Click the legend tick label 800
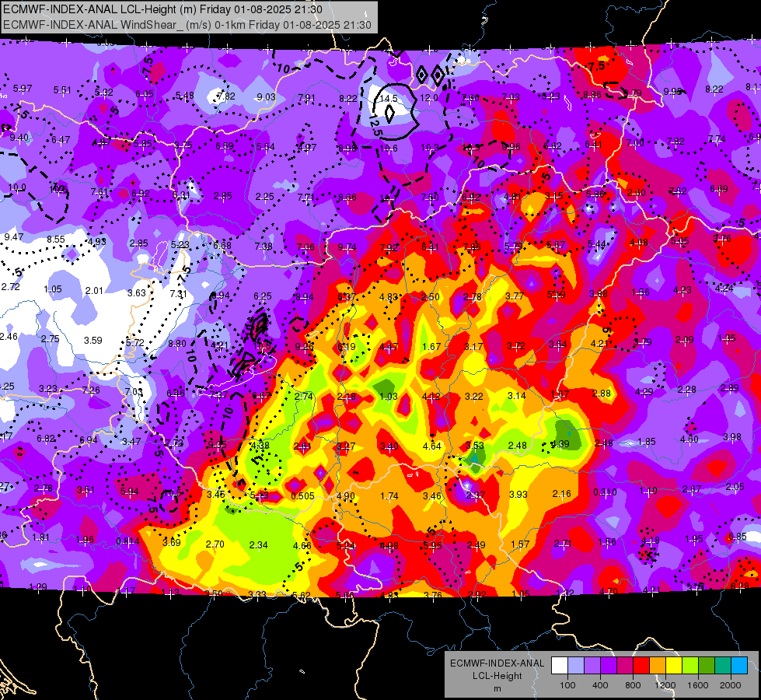The image size is (761, 700). pos(633,685)
